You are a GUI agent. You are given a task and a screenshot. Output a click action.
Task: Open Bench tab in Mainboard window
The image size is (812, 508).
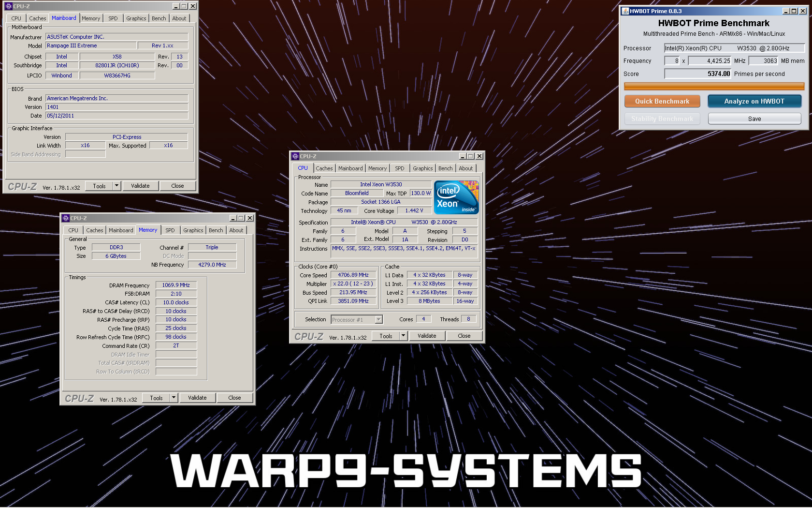159,18
